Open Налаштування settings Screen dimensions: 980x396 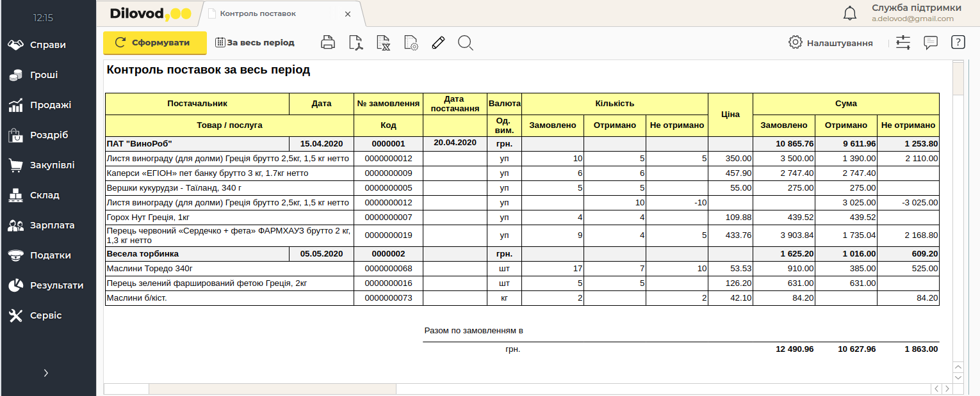pos(831,43)
